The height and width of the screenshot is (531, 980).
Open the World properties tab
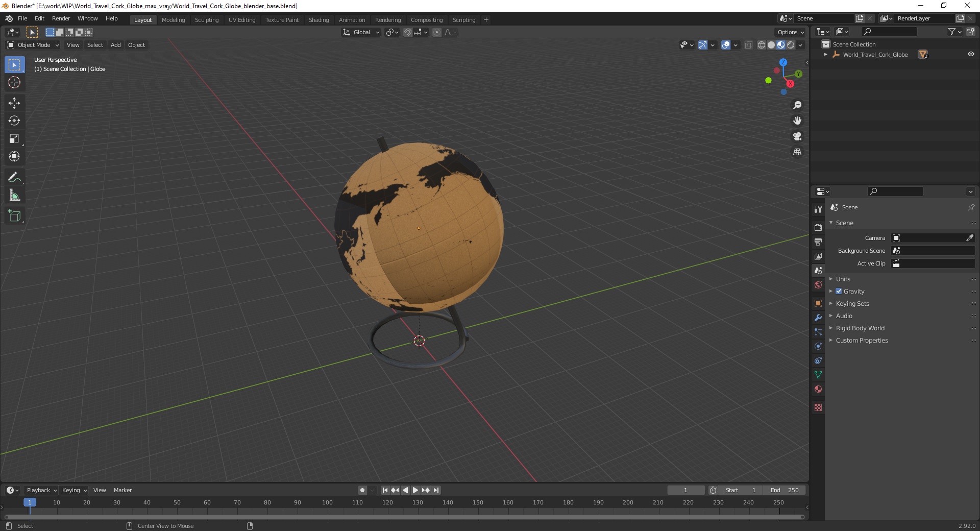[x=818, y=285]
